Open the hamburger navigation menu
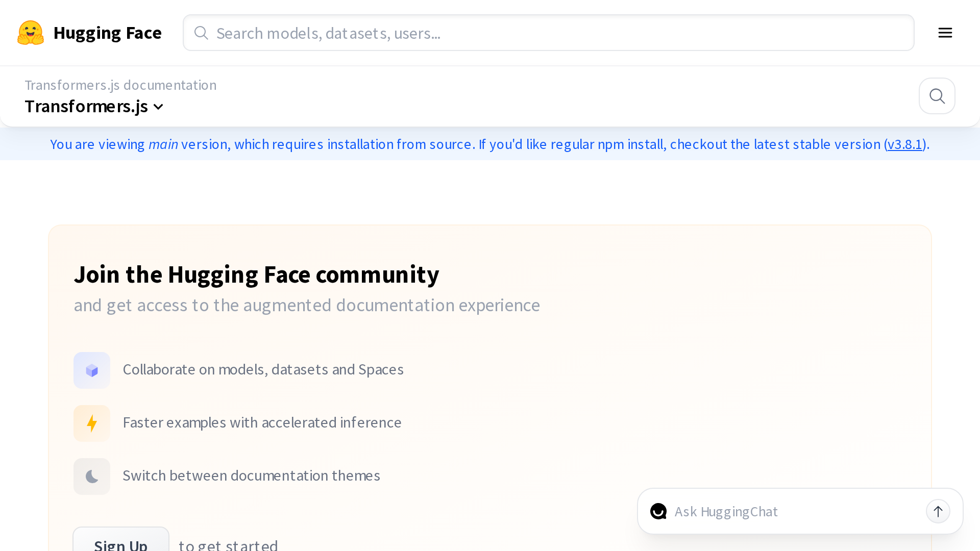Screen dimensions: 980x551 945,33
